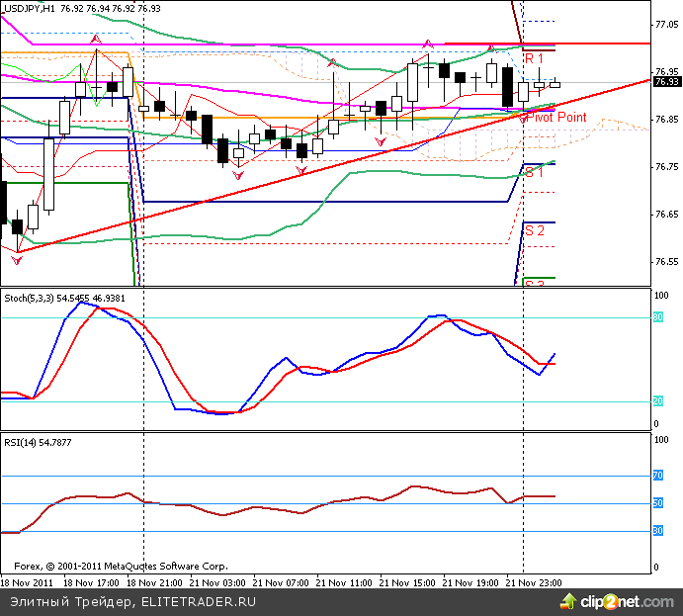The width and height of the screenshot is (683, 616).
Task: Click the RSI level 30 marker
Action: click(x=658, y=531)
